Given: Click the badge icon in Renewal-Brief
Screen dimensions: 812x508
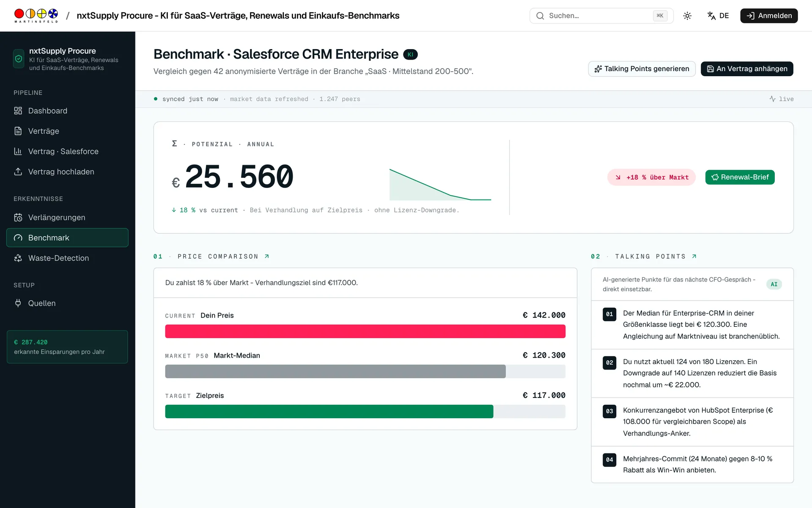Looking at the screenshot, I should (x=715, y=177).
